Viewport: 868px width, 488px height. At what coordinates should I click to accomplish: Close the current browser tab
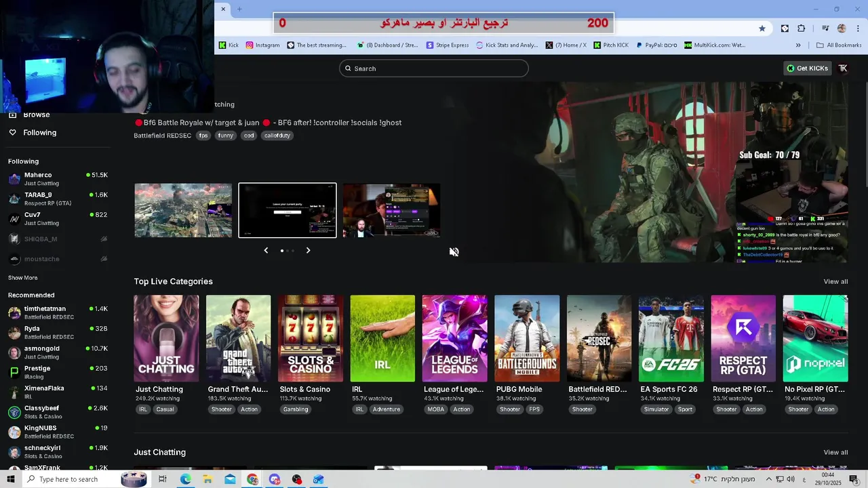(x=223, y=9)
